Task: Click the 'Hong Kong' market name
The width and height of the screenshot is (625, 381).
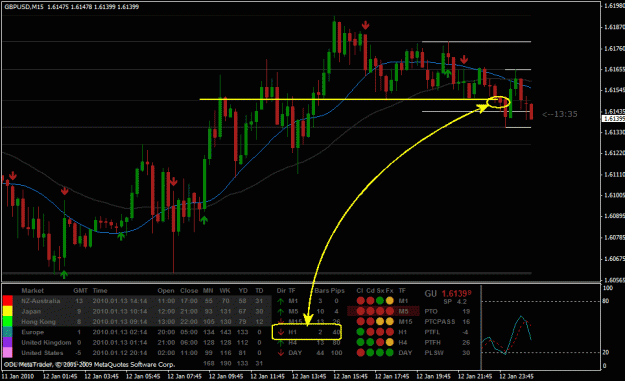Action: (38, 322)
